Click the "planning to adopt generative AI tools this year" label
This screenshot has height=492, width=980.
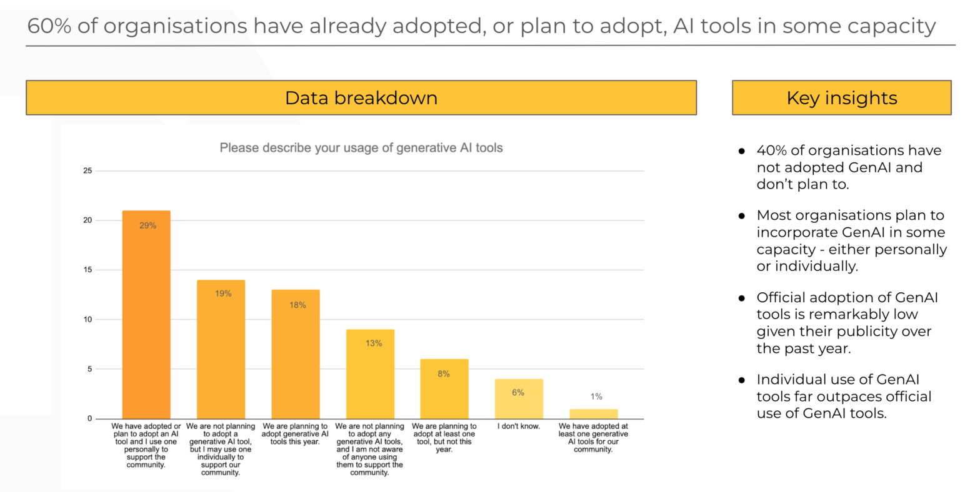pyautogui.click(x=296, y=434)
